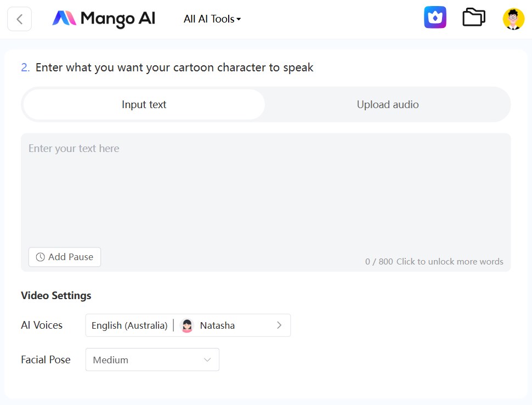Click the small caret beside All AI Tools
Viewport: 532px width, 405px height.
click(x=239, y=19)
